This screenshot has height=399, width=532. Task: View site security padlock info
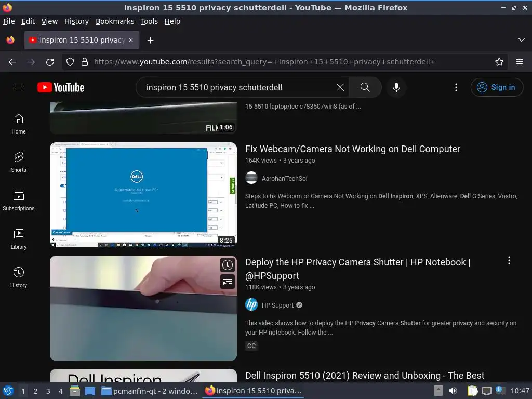pyautogui.click(x=85, y=62)
